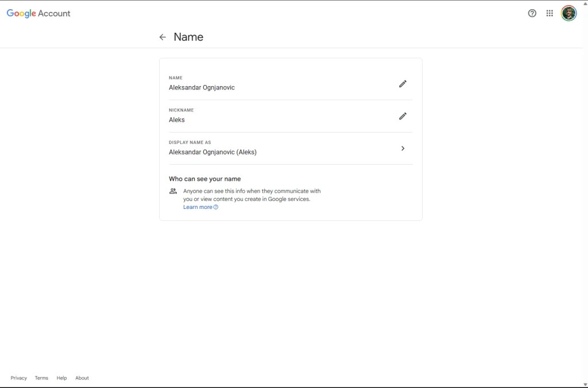Click the back arrow next to Name heading
This screenshot has height=388, width=588.
[163, 37]
